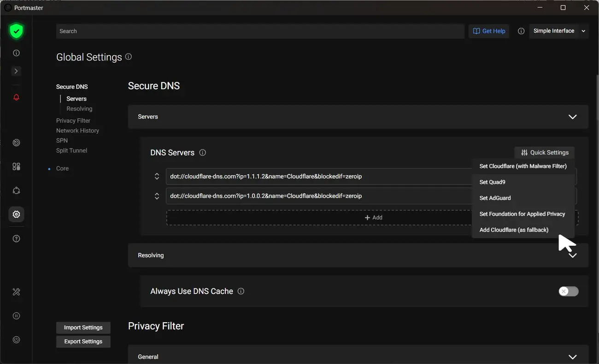Open the network monitor radar icon
The image size is (599, 364).
click(16, 143)
